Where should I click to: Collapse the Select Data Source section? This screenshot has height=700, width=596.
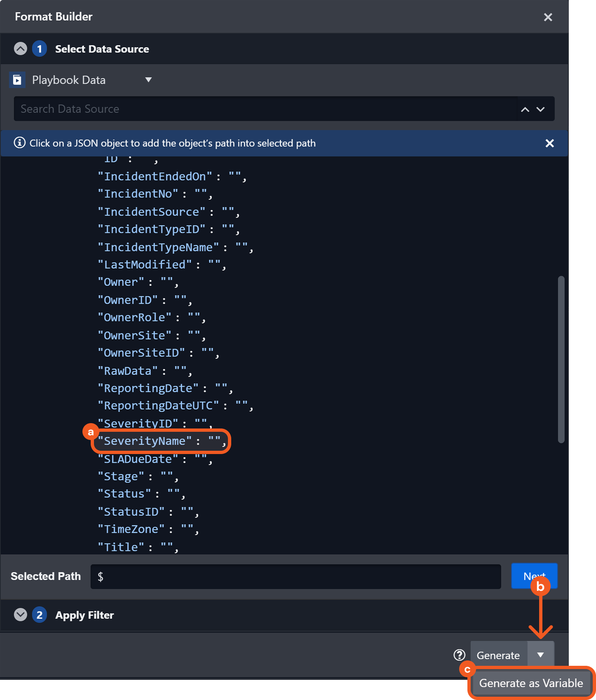point(21,49)
